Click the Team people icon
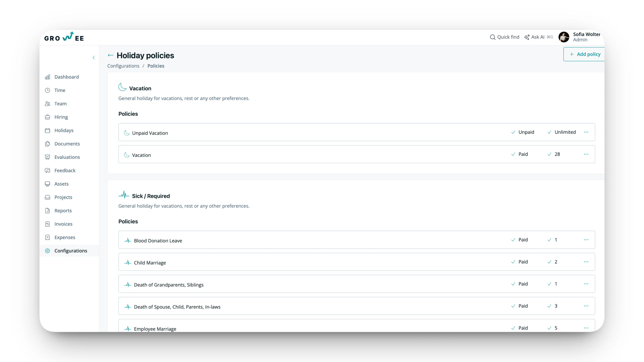644x362 pixels. click(x=47, y=104)
